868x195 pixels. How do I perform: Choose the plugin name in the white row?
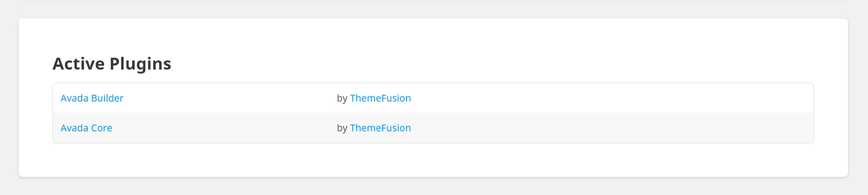[x=92, y=98]
